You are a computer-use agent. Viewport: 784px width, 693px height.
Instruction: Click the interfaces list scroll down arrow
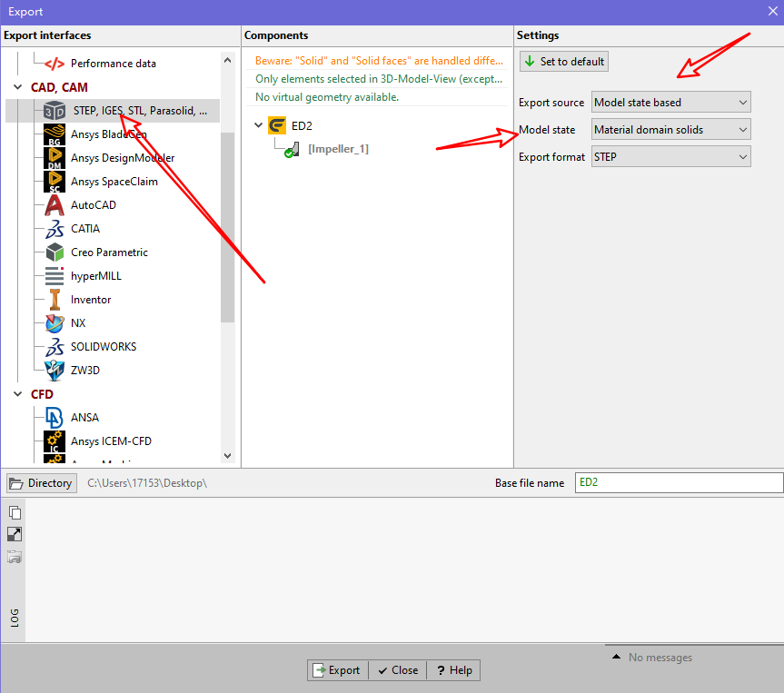(227, 456)
